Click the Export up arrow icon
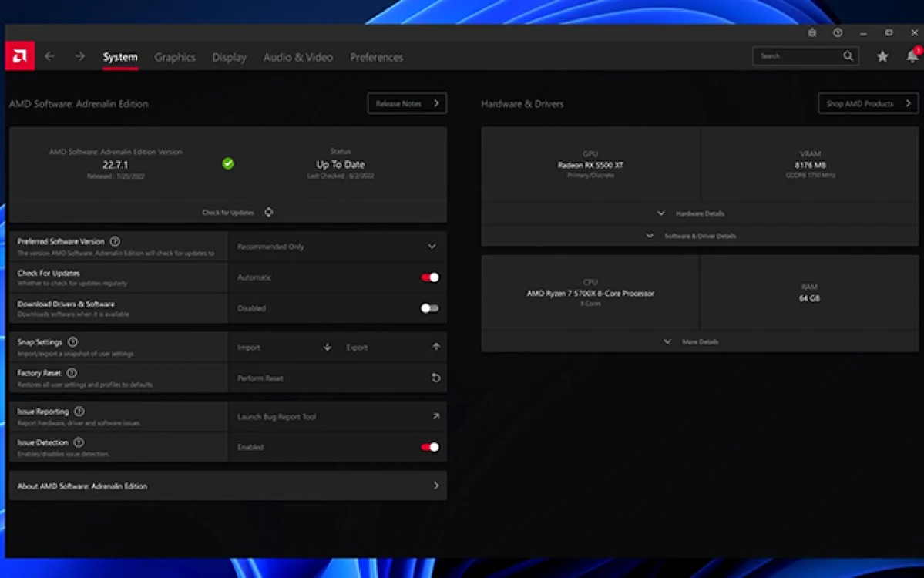 click(x=436, y=347)
